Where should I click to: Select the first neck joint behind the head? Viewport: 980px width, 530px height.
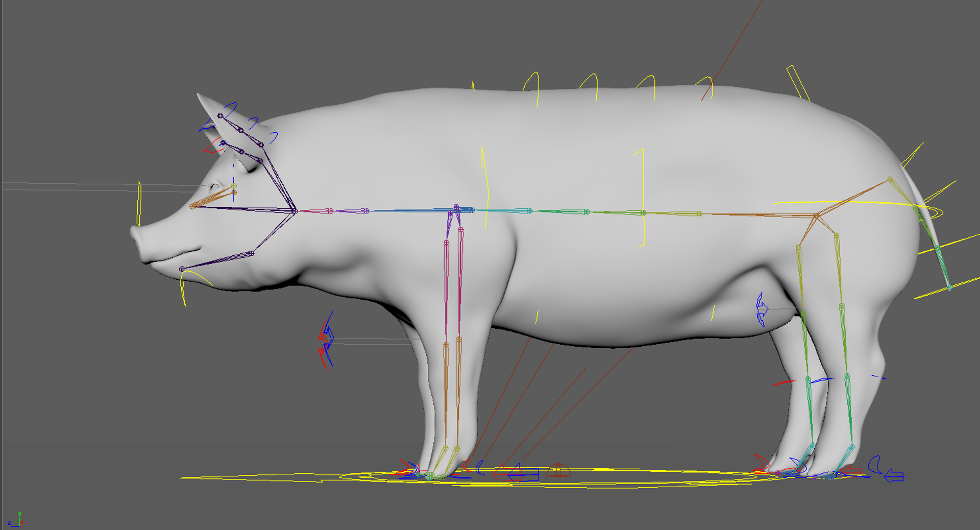(x=330, y=211)
